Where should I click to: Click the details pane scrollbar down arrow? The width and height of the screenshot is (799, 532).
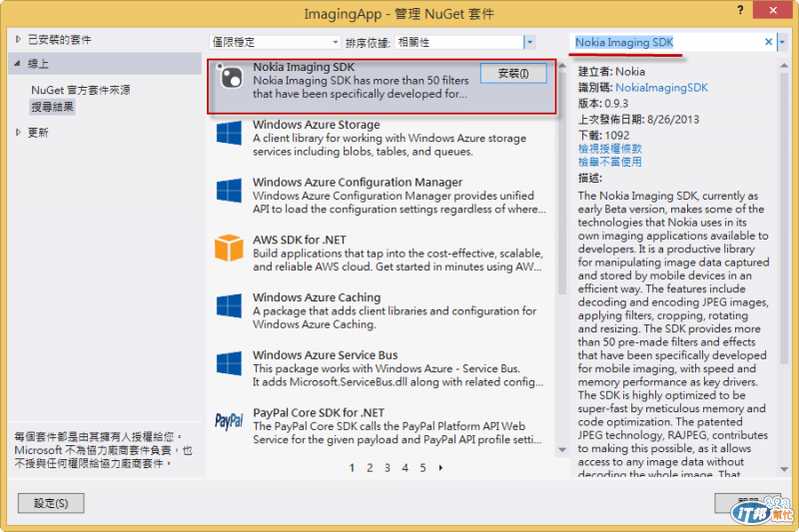pyautogui.click(x=784, y=469)
